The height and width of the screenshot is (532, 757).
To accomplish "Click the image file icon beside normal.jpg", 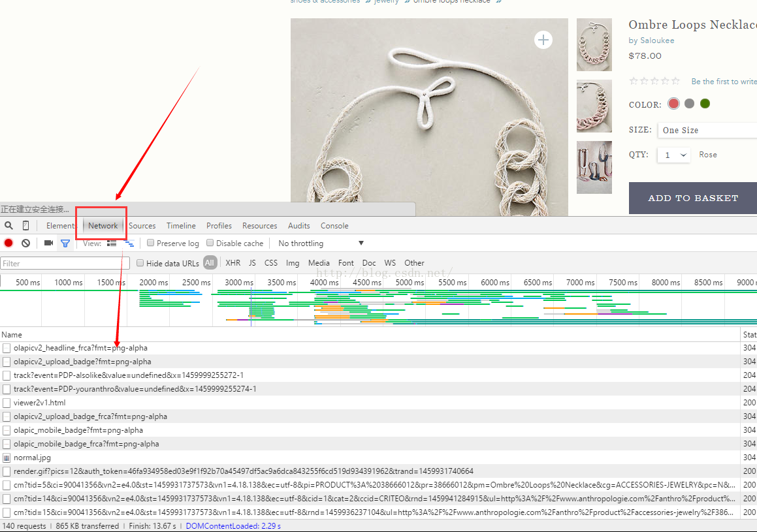I will point(7,457).
